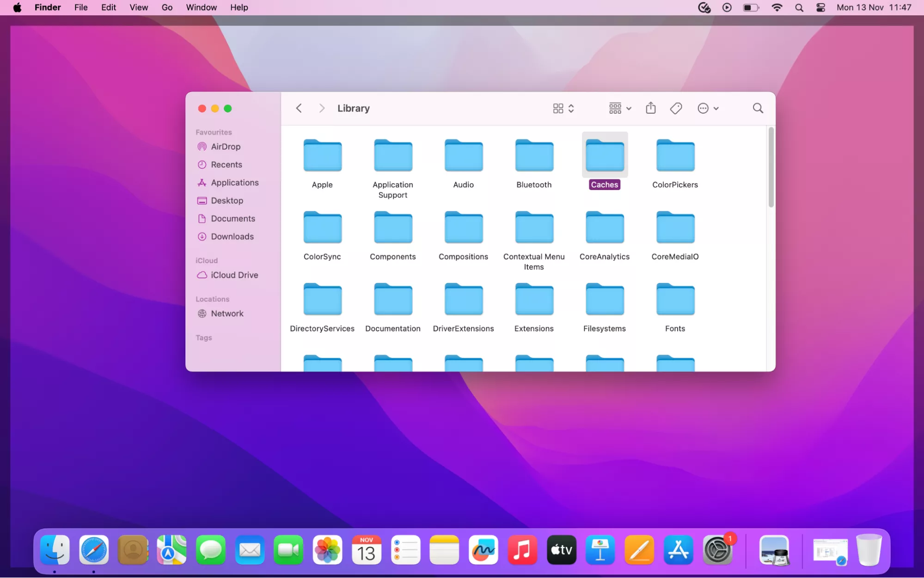Open the View menu in the menu bar
The width and height of the screenshot is (924, 578).
click(x=138, y=7)
